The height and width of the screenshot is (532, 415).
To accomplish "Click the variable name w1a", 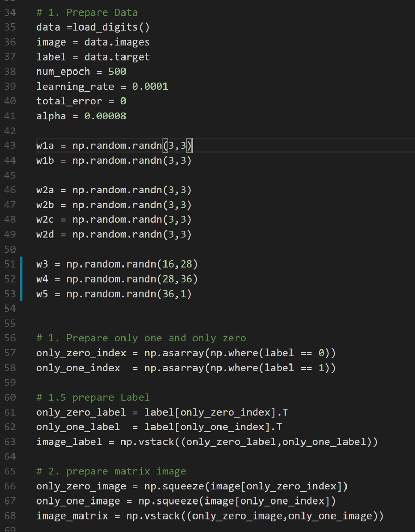I will [45, 146].
